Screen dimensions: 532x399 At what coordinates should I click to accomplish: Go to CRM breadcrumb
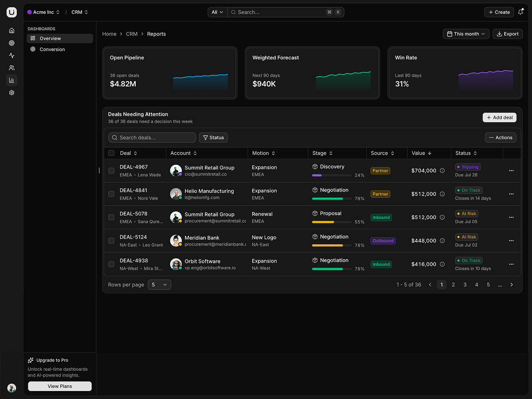(132, 34)
